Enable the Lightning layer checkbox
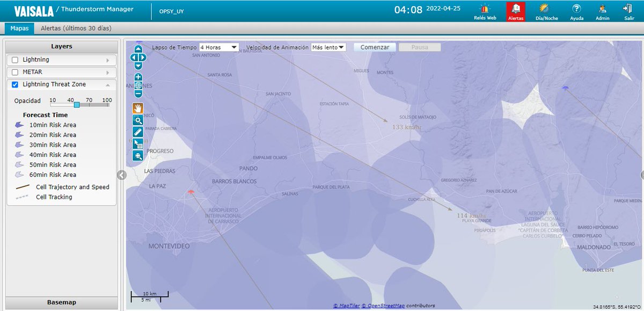Screen dimensions: 644x311 tap(15, 60)
